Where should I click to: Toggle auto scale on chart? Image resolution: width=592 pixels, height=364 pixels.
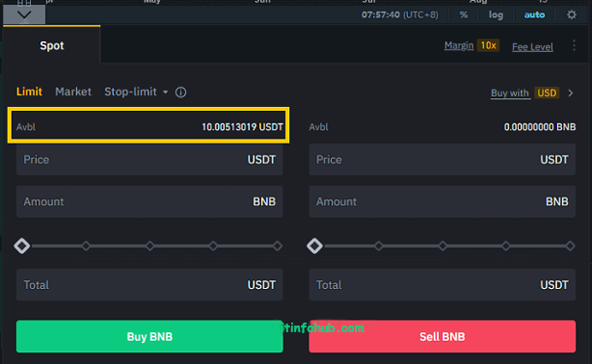coord(534,14)
